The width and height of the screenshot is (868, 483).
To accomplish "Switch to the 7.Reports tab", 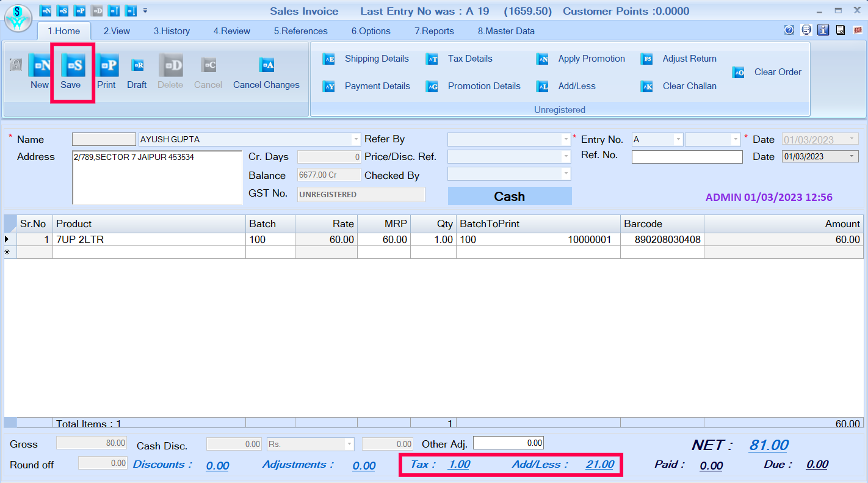I will (x=434, y=31).
